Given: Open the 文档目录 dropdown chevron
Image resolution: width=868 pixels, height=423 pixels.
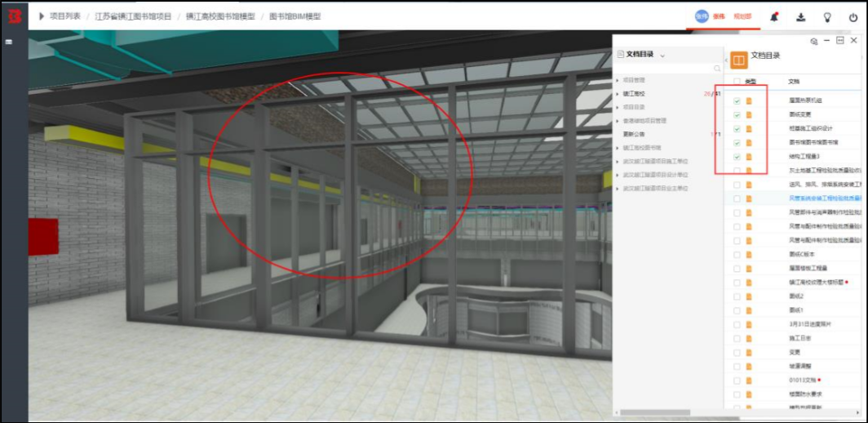Looking at the screenshot, I should (x=662, y=55).
